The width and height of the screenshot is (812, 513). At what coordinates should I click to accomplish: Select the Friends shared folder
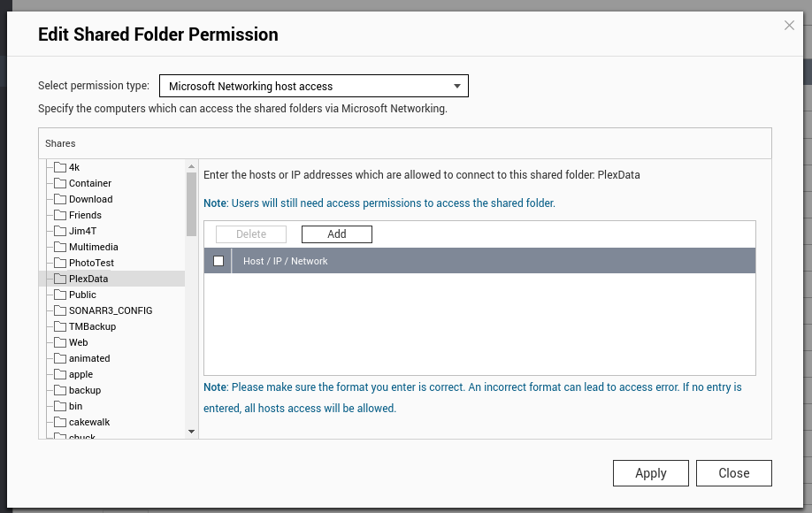(85, 215)
